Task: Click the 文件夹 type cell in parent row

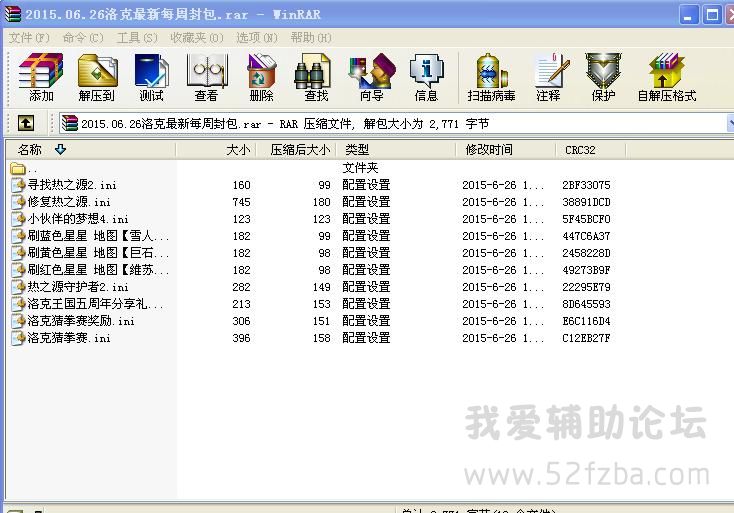Action: point(360,168)
